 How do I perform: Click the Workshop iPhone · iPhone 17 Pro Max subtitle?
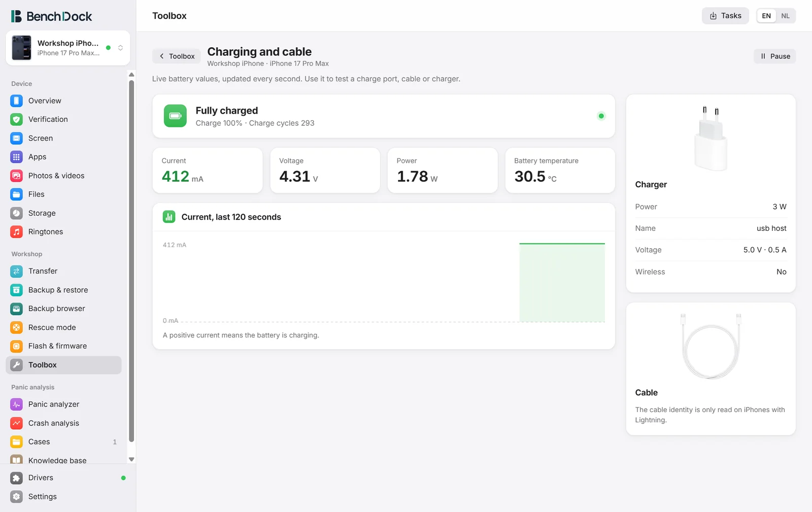click(x=268, y=63)
